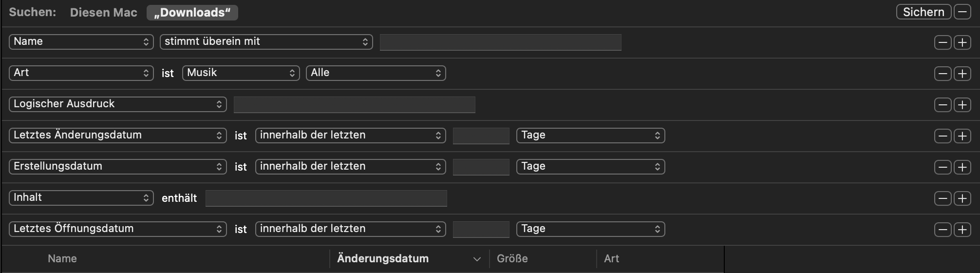The image size is (980, 273).
Task: Open Tage unit dropdown in Erstellungsdatum row
Action: (x=590, y=167)
